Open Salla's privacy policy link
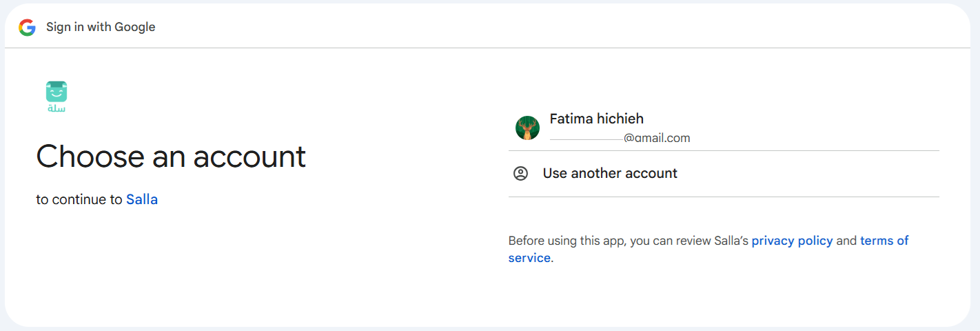The width and height of the screenshot is (980, 331). [x=792, y=241]
